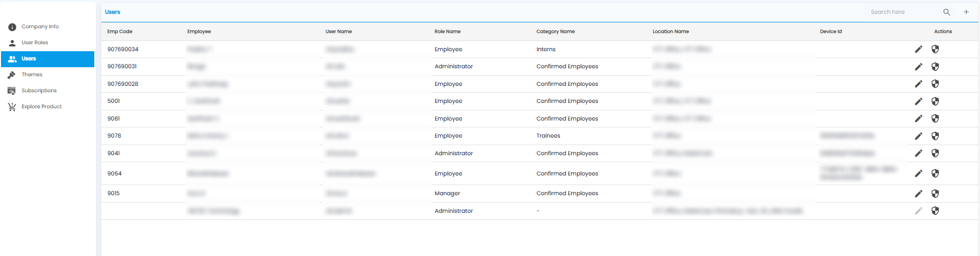This screenshot has width=980, height=256.
Task: Open shield permissions for Emp Code 907690034
Action: click(x=935, y=49)
